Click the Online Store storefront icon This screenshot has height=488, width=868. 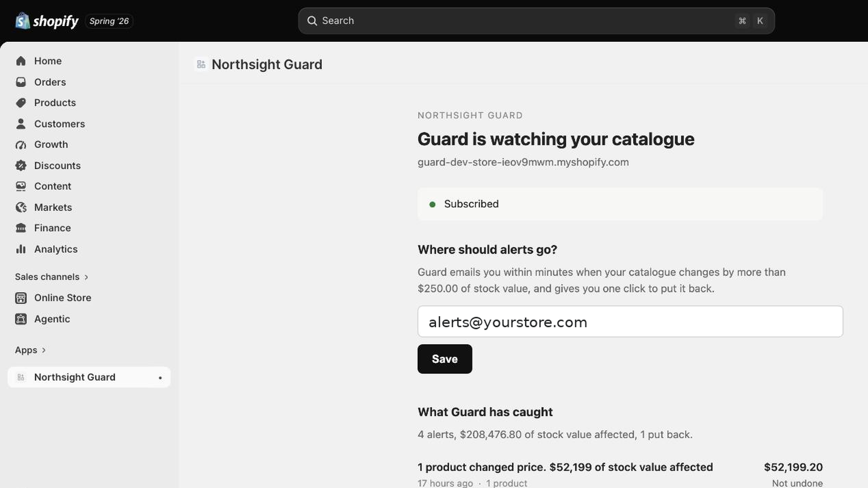(x=21, y=298)
